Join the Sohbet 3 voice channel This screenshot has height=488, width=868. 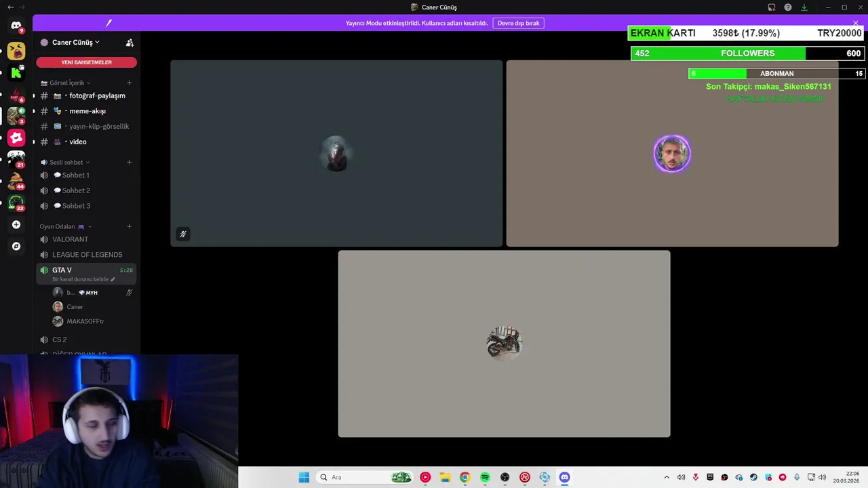coord(86,206)
